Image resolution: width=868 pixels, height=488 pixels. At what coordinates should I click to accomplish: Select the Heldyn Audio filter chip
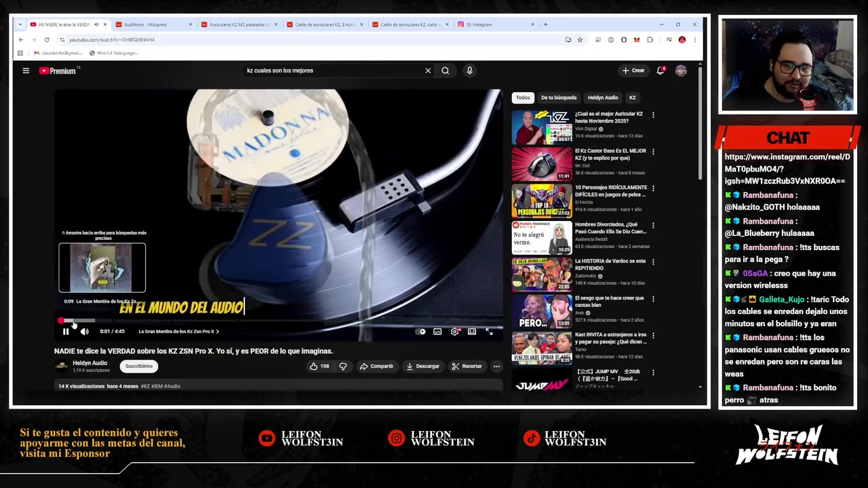coord(603,98)
